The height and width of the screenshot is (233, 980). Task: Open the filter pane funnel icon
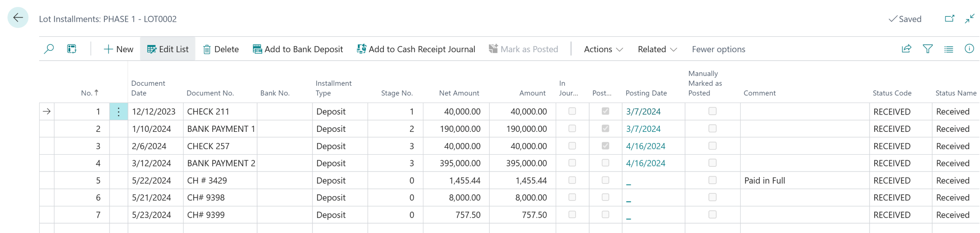tap(928, 49)
